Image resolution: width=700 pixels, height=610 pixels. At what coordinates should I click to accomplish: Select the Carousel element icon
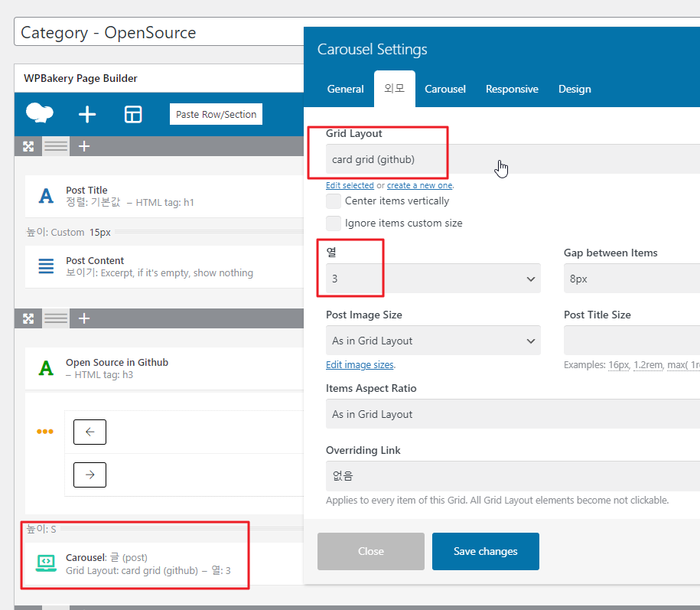(x=46, y=563)
